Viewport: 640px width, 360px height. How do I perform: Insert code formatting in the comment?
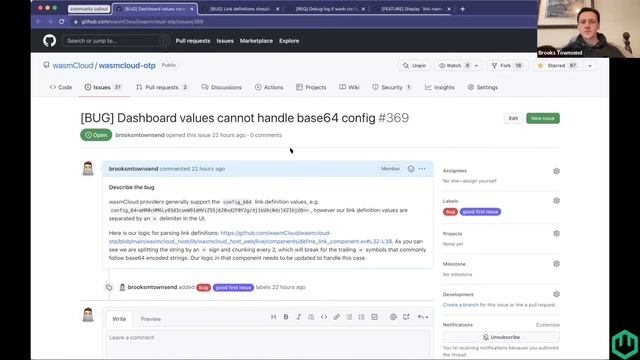(324, 317)
